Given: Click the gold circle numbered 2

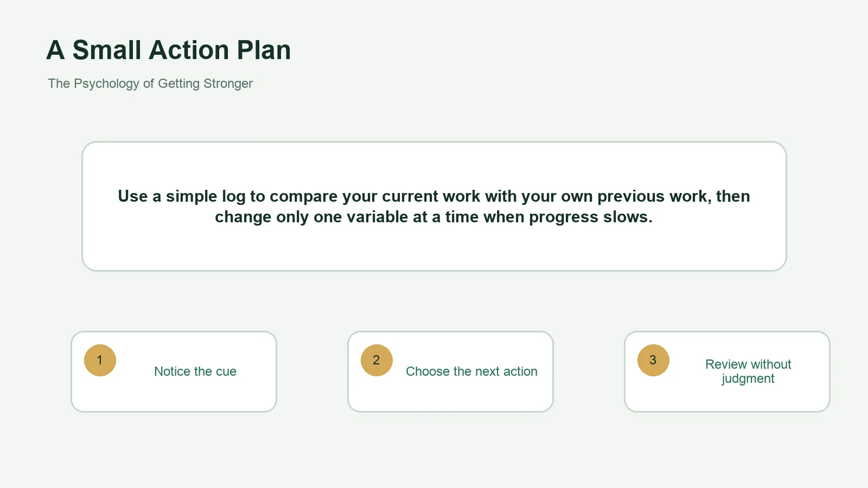Looking at the screenshot, I should click(376, 360).
